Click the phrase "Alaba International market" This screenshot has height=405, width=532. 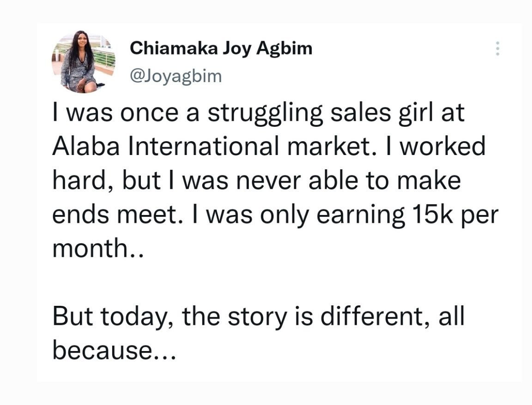point(211,146)
